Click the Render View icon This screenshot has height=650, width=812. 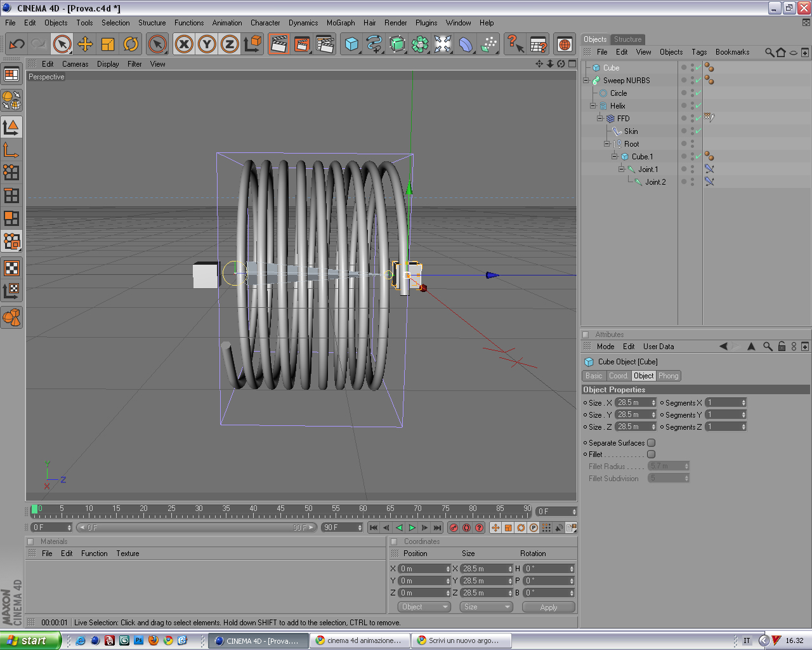pyautogui.click(x=279, y=44)
